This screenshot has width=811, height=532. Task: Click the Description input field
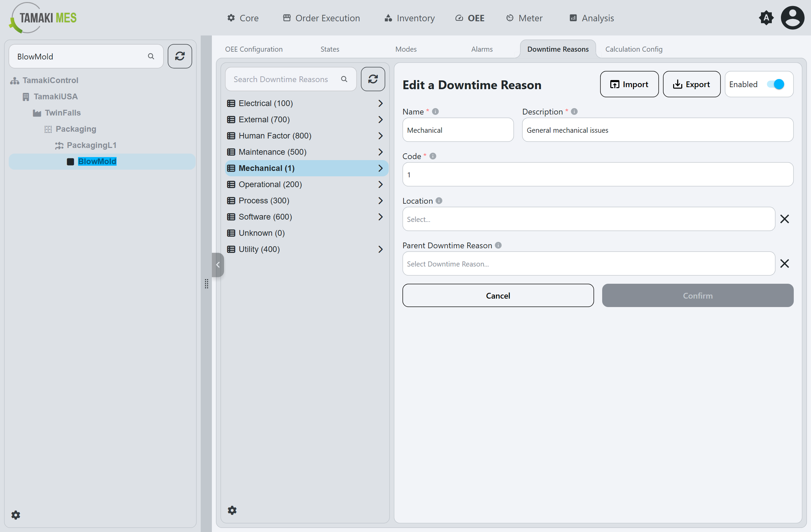pyautogui.click(x=657, y=130)
